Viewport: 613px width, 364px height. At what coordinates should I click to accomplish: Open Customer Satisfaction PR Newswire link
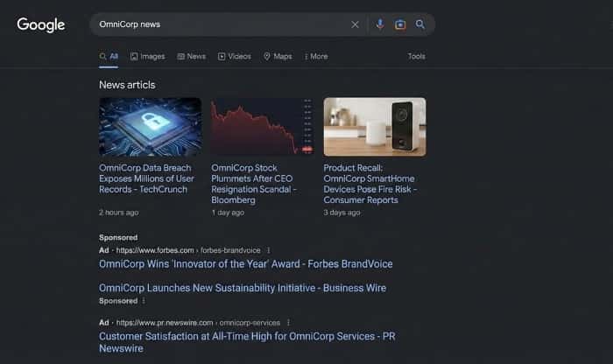tap(247, 342)
